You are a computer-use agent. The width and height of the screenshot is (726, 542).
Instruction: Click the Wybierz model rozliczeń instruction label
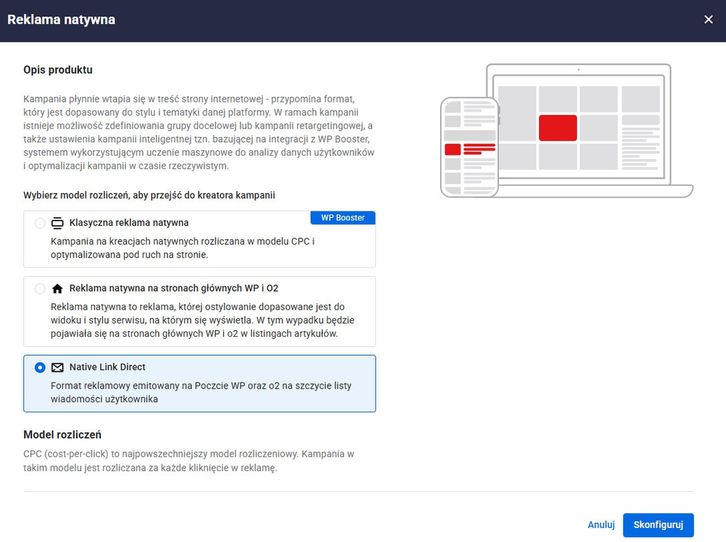[149, 195]
